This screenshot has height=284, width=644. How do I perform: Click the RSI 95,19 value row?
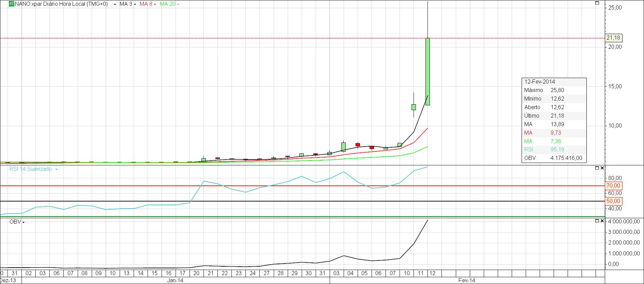click(x=554, y=150)
